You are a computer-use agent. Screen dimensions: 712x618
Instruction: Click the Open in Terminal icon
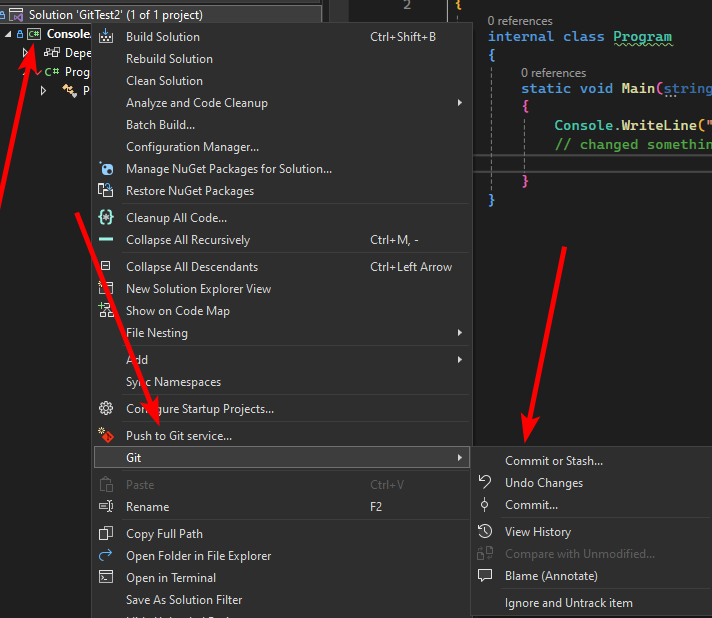coord(106,577)
